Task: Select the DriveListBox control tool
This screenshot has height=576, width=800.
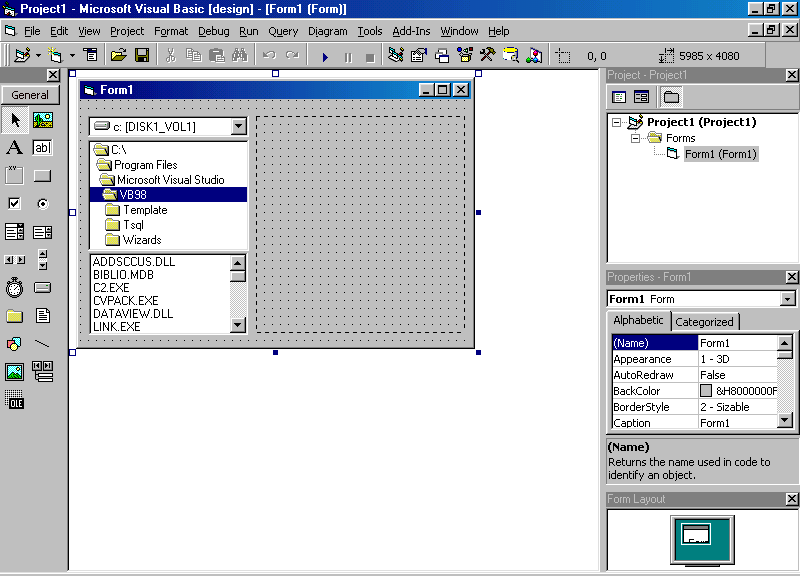Action: 43,288
